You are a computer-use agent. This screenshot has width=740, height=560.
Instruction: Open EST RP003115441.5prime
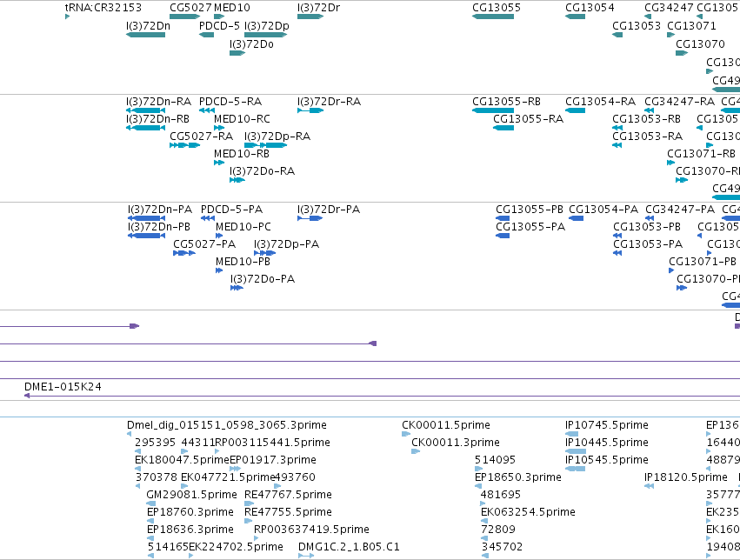[272, 443]
